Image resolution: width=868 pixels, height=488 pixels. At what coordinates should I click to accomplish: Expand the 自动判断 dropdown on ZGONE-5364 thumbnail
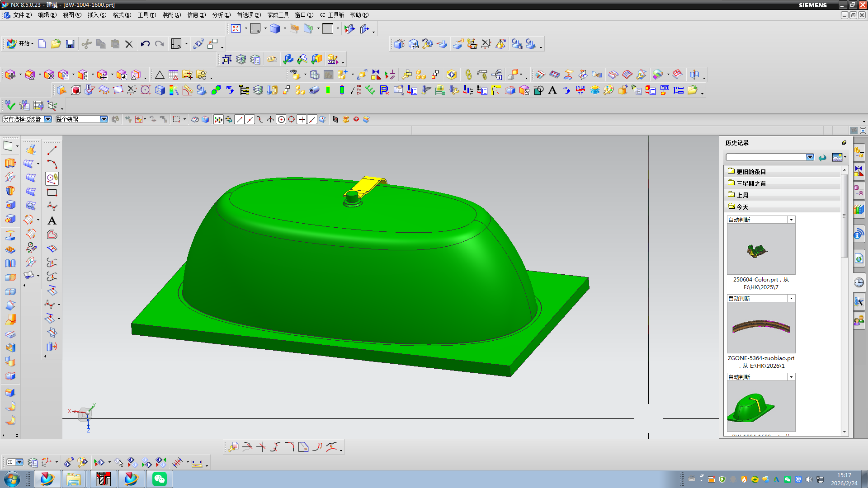[791, 298]
